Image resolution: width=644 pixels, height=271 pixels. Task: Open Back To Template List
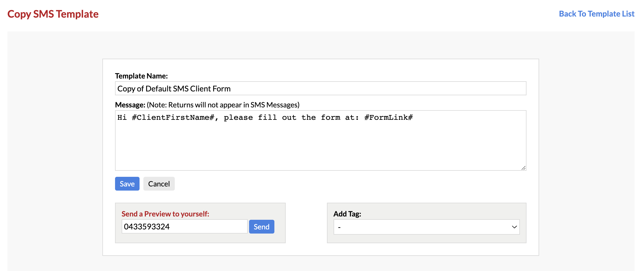(596, 14)
